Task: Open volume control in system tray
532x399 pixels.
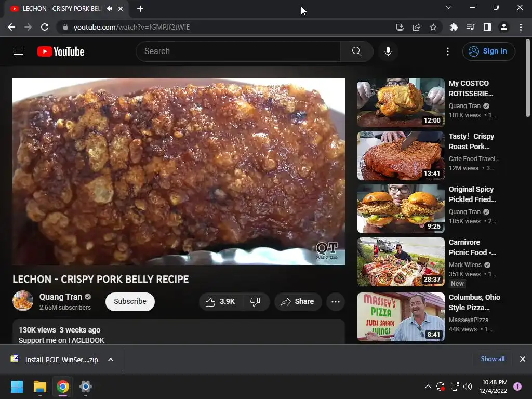Action: 468,387
